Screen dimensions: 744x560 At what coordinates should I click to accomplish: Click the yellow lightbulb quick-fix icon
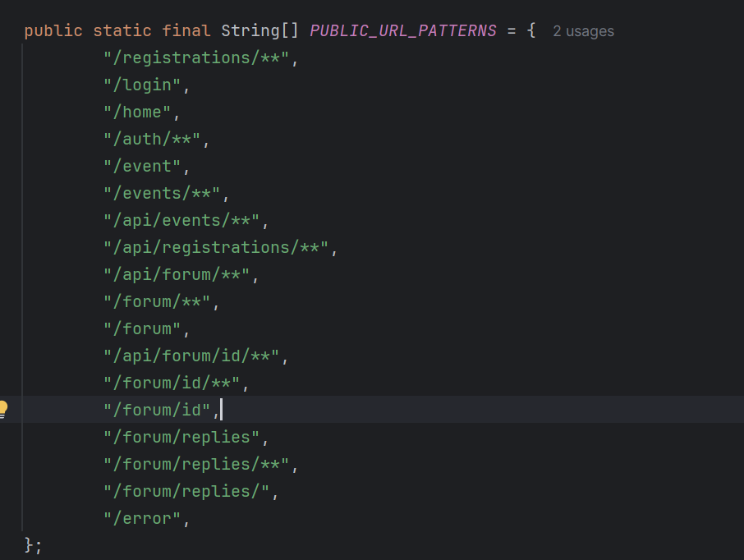(x=3, y=408)
